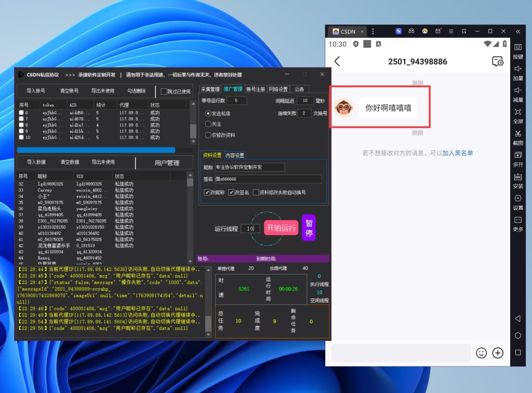
Task: Click the 全屏 fullscreen icon in sidebar
Action: (517, 112)
